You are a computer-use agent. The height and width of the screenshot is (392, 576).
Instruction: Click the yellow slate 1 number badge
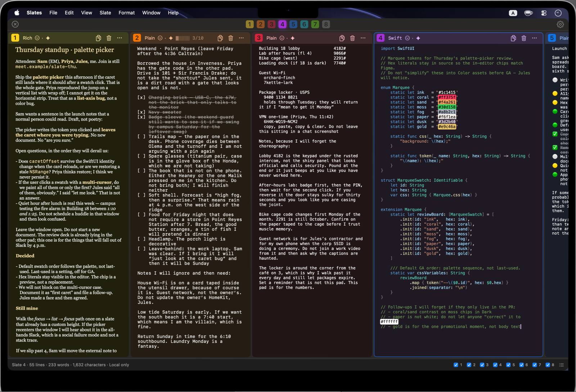15,38
